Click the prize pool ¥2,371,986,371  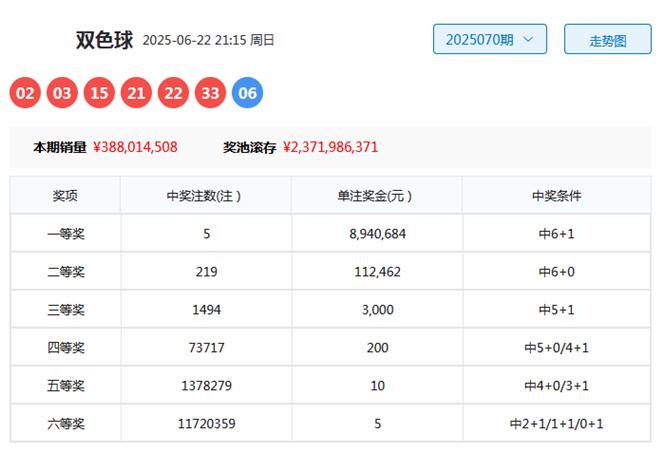[x=330, y=147]
